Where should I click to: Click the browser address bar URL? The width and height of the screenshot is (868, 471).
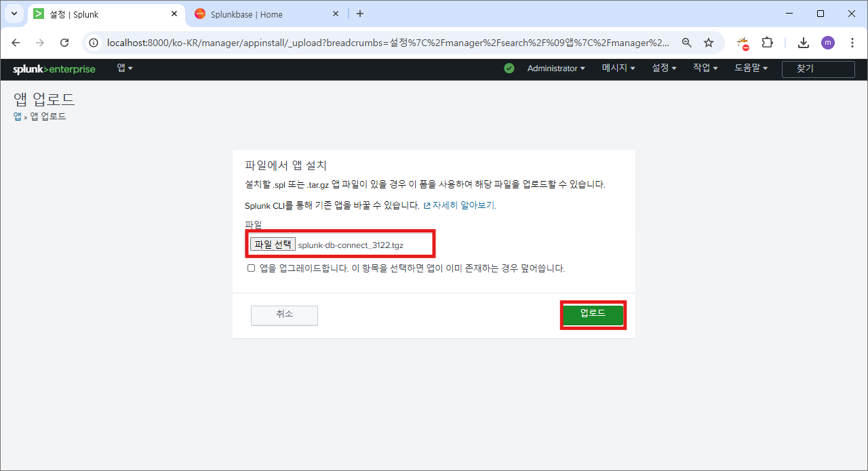tap(388, 43)
